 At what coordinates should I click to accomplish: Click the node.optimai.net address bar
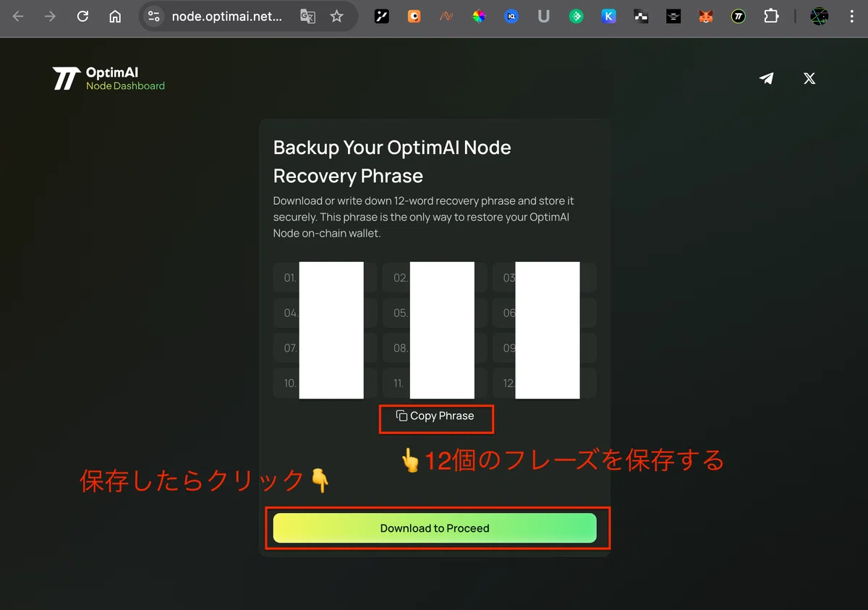point(226,16)
